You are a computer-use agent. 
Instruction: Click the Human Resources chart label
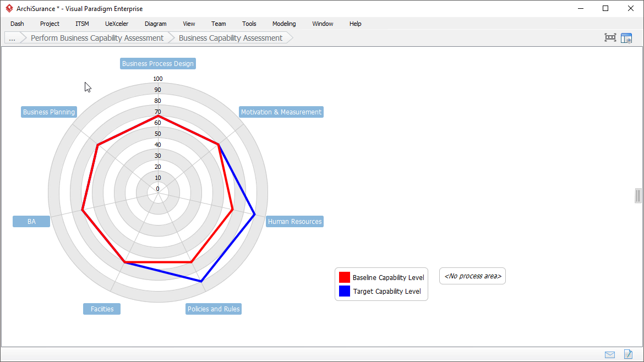[x=294, y=221]
